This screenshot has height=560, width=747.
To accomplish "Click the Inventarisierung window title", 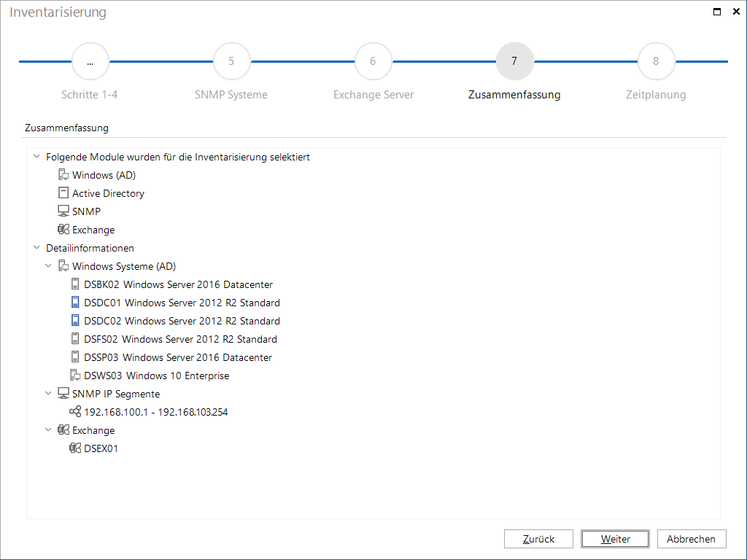I will (x=58, y=12).
